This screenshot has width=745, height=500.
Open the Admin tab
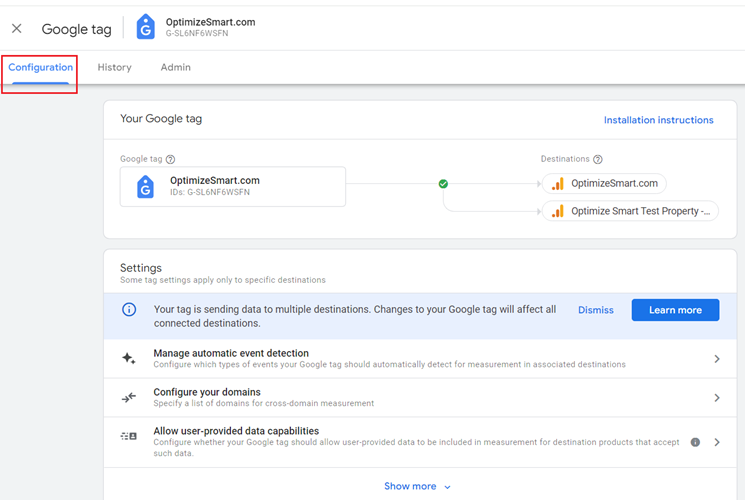[x=175, y=67]
